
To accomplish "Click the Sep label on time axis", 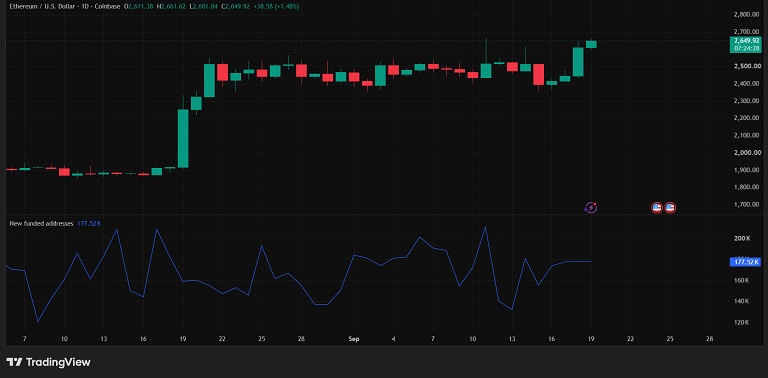I will 354,339.
